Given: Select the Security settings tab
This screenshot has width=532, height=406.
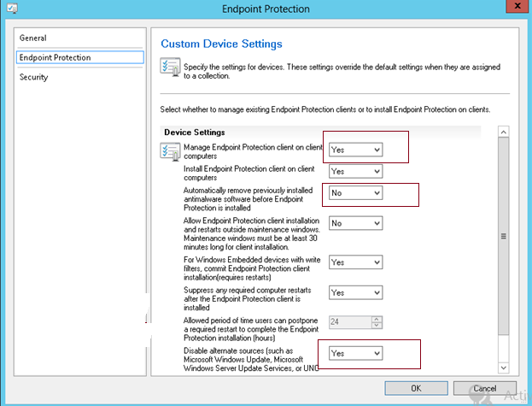Looking at the screenshot, I should pos(80,77).
